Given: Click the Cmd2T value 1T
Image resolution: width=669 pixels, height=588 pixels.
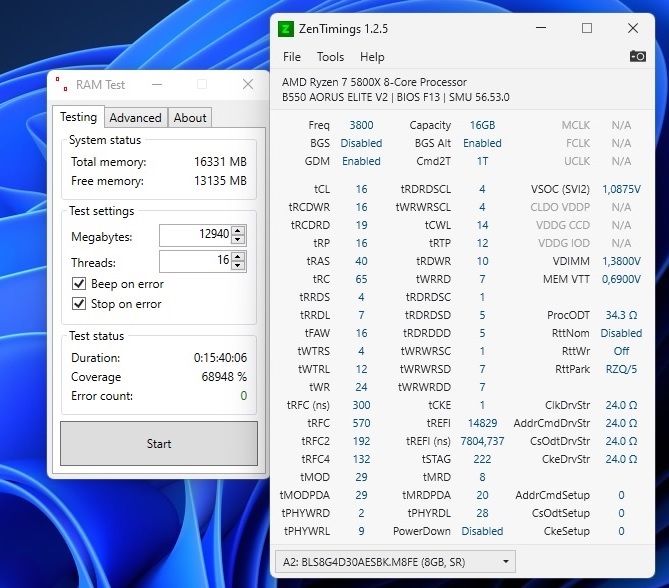Looking at the screenshot, I should (x=482, y=161).
